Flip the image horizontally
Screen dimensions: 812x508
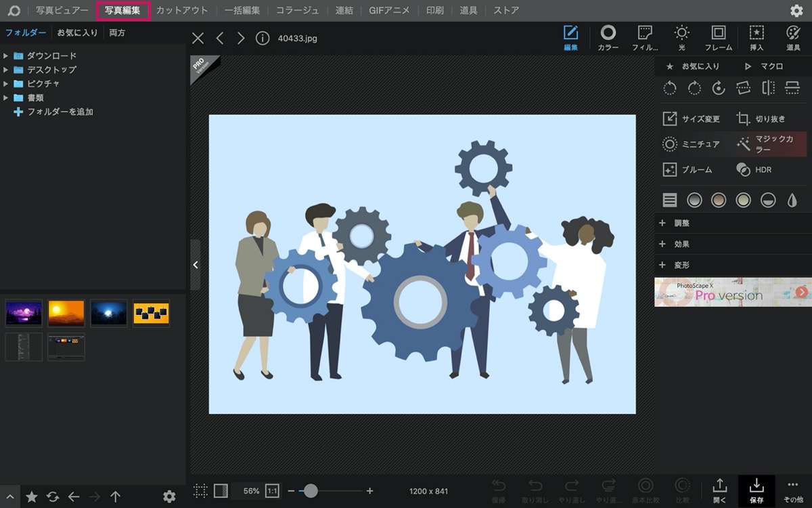tap(768, 88)
